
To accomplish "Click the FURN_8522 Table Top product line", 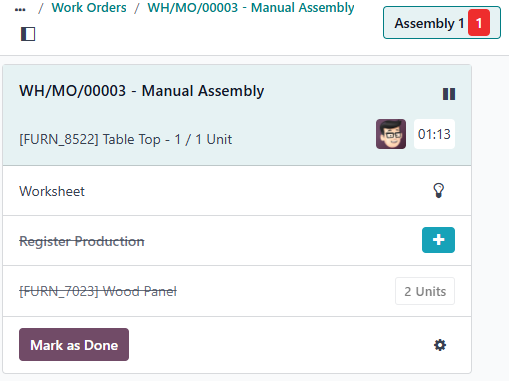I will [125, 139].
